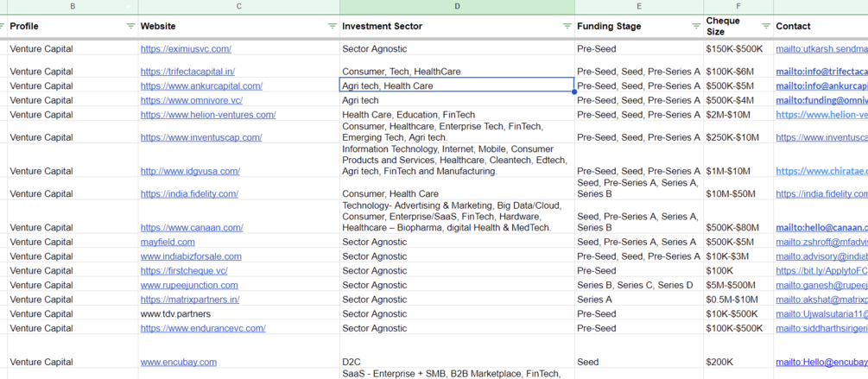Click the column B dropdown arrow
Viewport: 868px width, 379px height.
[129, 7]
